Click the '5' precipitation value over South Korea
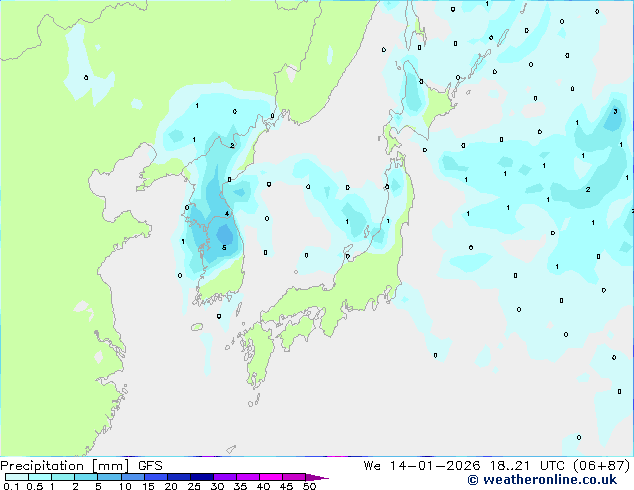 coord(224,247)
